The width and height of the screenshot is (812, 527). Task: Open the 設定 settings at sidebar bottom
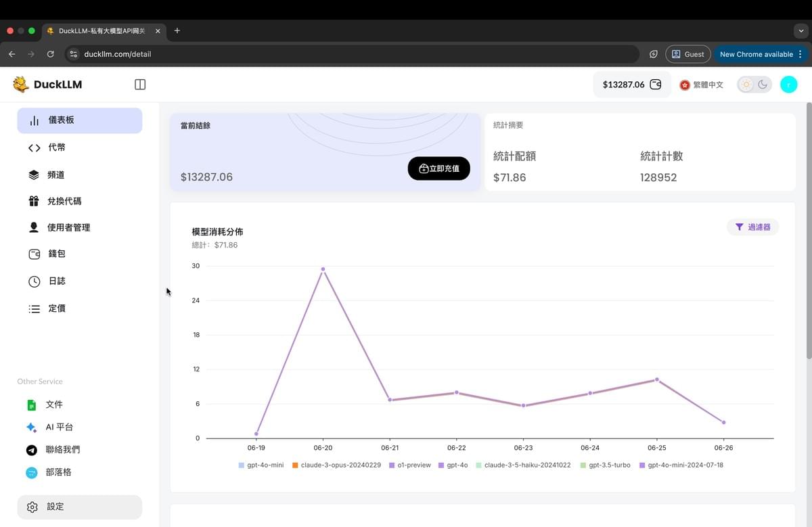tap(55, 506)
